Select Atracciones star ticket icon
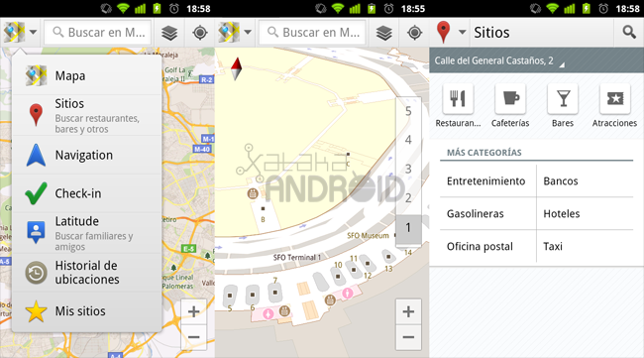The height and width of the screenshot is (358, 644). coord(615,98)
